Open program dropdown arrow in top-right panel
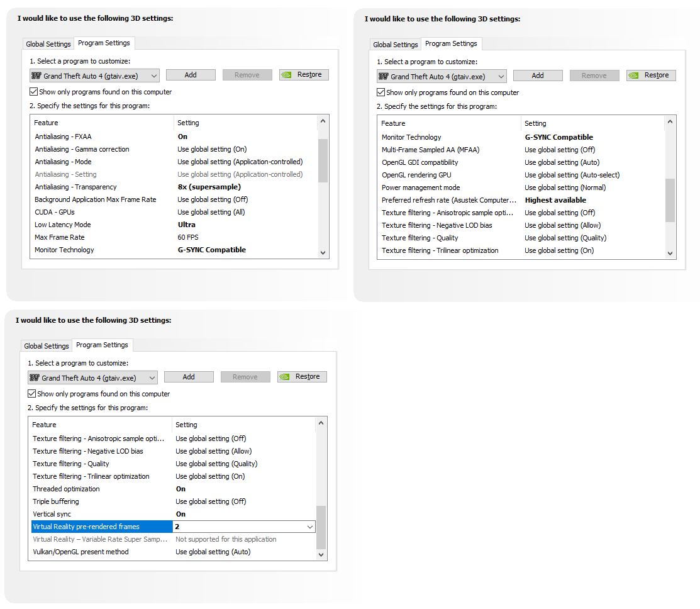 pyautogui.click(x=501, y=77)
